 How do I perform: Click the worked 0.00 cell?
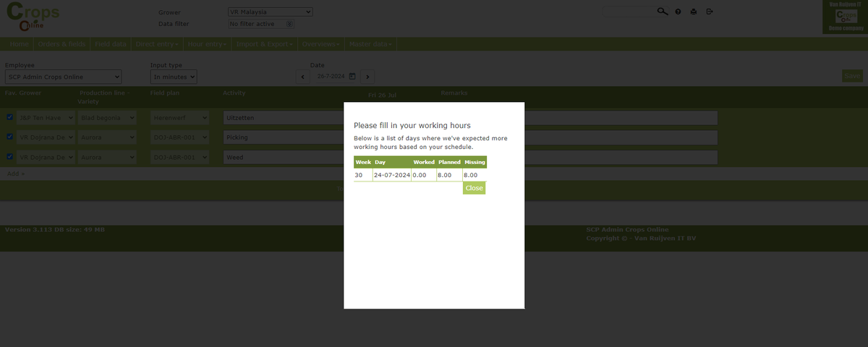424,175
